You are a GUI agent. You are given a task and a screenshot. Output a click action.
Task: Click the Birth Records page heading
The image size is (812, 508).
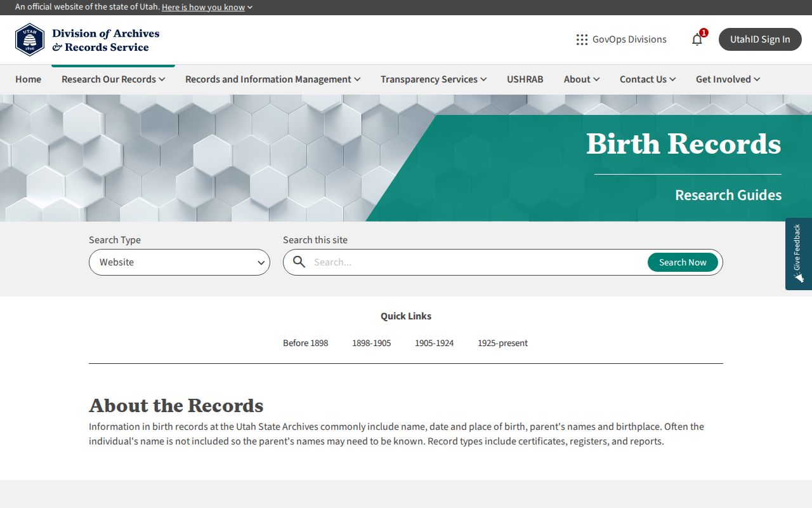click(684, 144)
